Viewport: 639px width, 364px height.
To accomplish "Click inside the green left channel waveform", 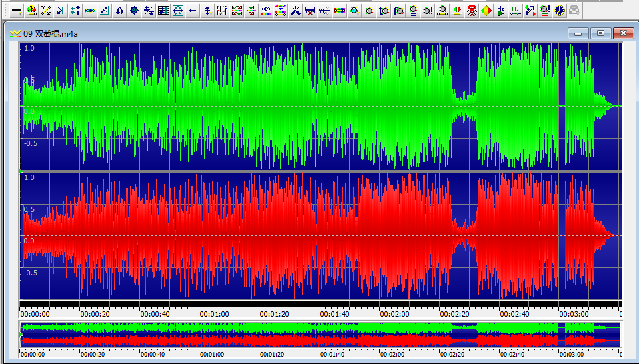I will pyautogui.click(x=321, y=106).
